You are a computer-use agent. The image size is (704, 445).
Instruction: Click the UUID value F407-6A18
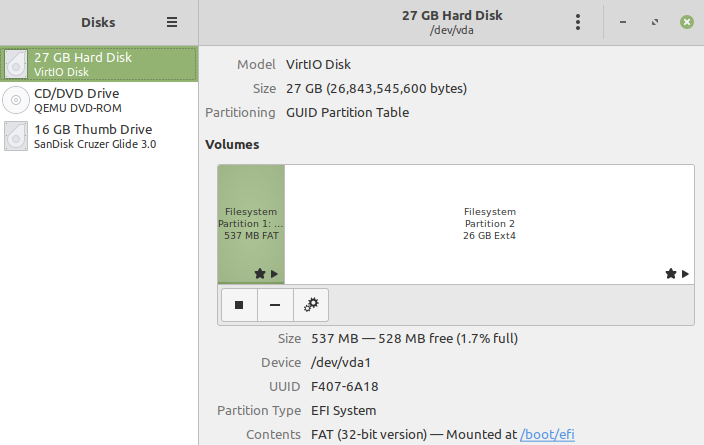[x=345, y=386]
